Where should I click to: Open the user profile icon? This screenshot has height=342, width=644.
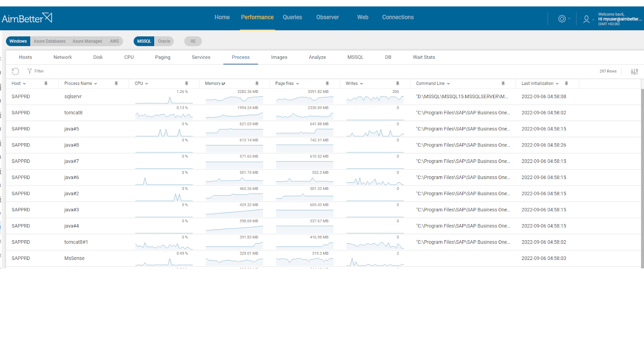point(586,19)
